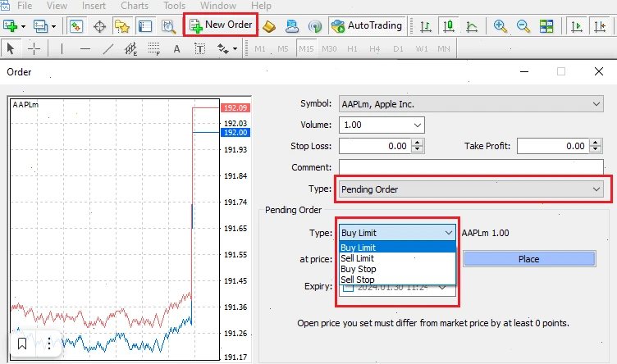
Task: Click the zoom out magnifier icon
Action: point(523,25)
